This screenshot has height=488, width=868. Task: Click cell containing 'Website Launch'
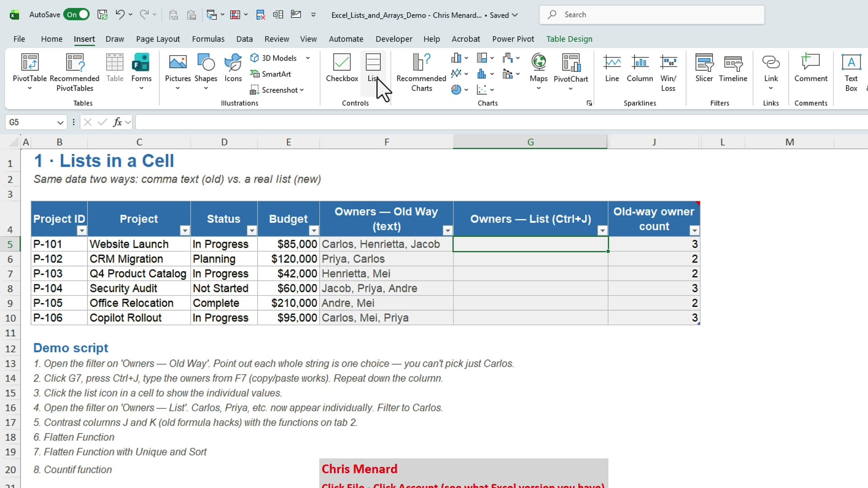(139, 244)
